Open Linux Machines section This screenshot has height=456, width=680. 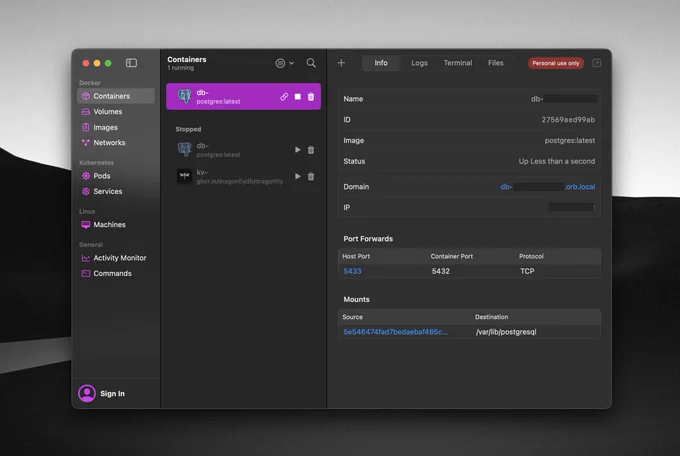click(x=115, y=224)
